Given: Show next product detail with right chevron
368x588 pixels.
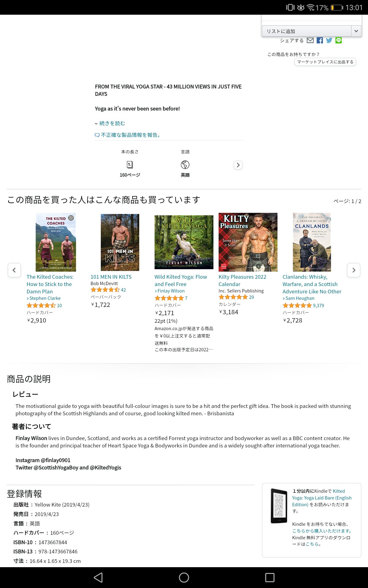Looking at the screenshot, I should pyautogui.click(x=238, y=165).
